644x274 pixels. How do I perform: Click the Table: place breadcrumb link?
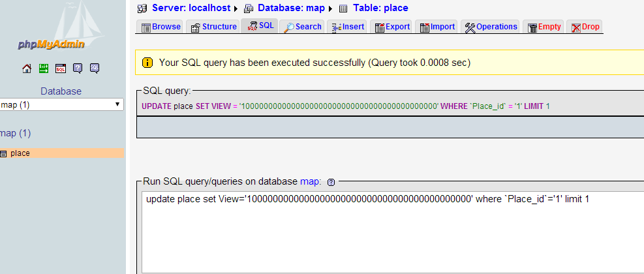[381, 8]
